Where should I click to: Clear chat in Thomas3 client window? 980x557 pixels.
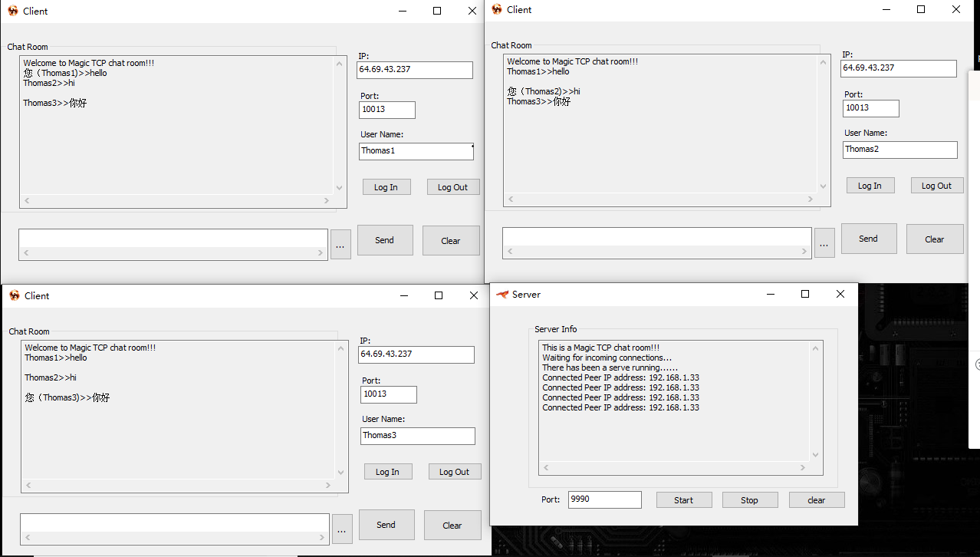tap(452, 526)
